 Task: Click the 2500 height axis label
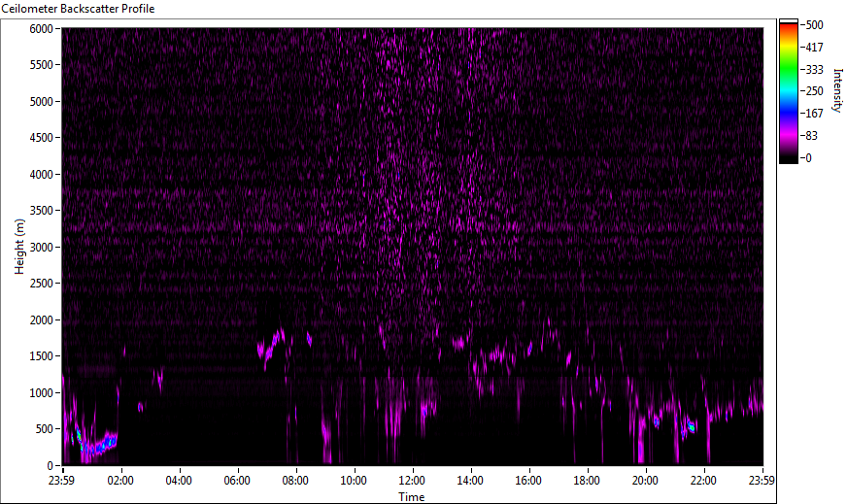(x=41, y=284)
